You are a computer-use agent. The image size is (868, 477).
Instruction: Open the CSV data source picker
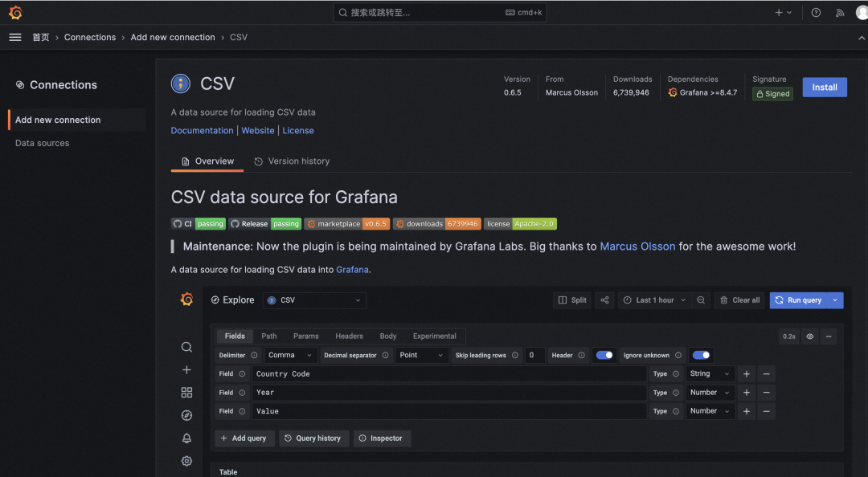[313, 300]
